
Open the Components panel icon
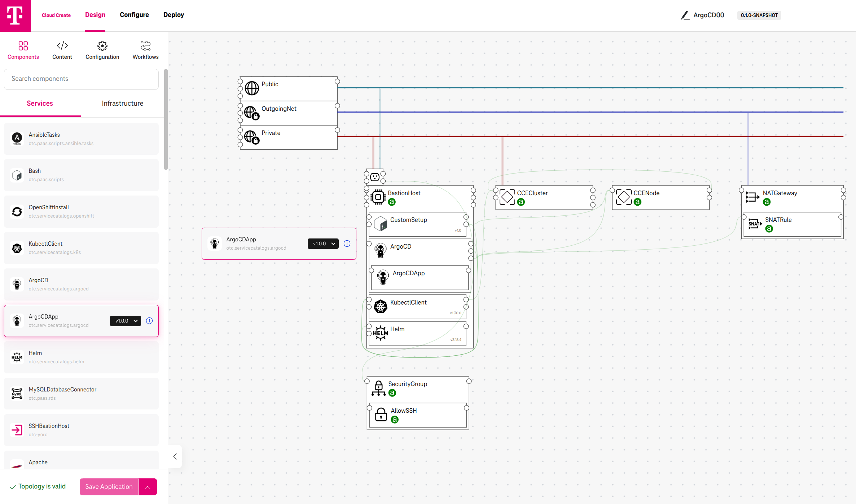click(23, 46)
